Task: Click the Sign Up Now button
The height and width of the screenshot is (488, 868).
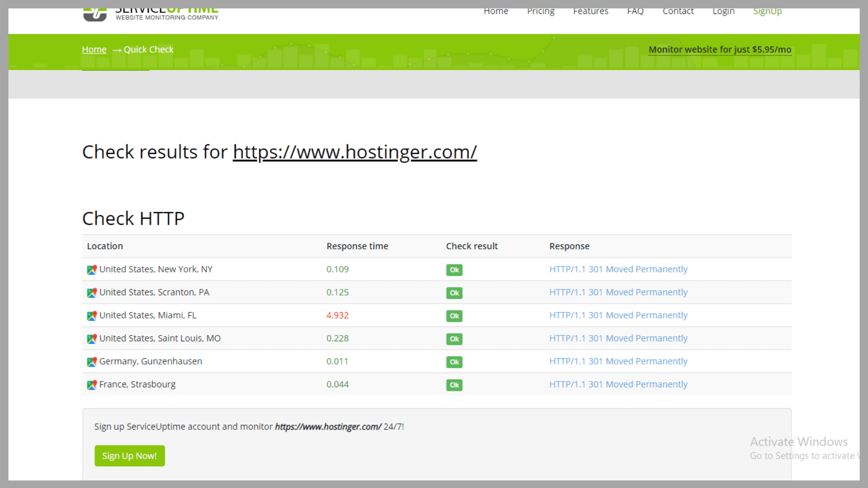Action: point(130,456)
